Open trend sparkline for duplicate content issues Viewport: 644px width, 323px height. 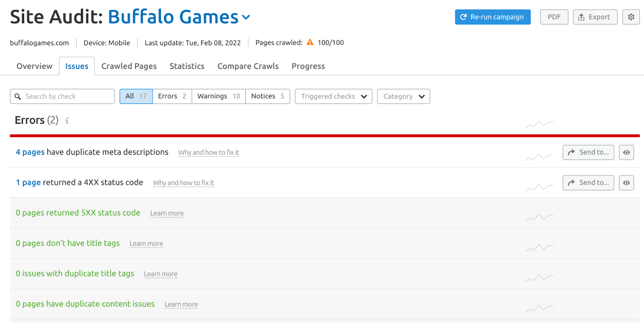(539, 309)
